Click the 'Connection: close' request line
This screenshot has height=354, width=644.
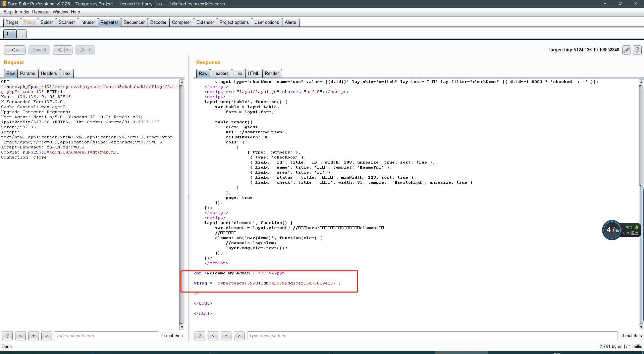pos(24,157)
